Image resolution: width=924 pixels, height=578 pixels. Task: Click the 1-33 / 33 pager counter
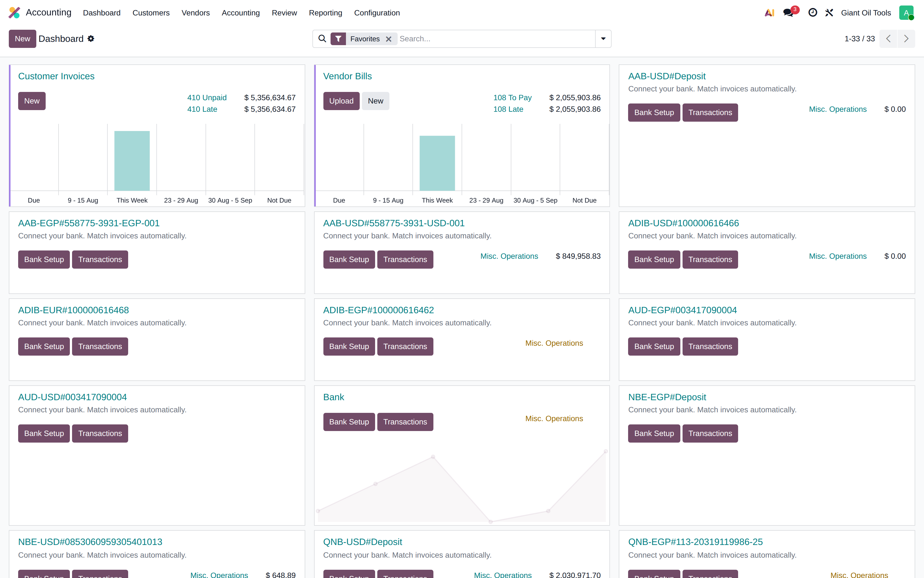[x=859, y=39]
